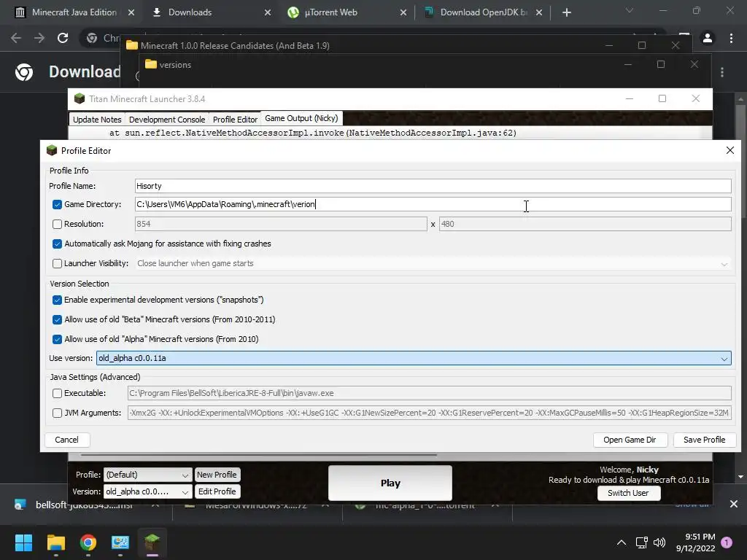
Task: Click the New Profile button
Action: 217,475
